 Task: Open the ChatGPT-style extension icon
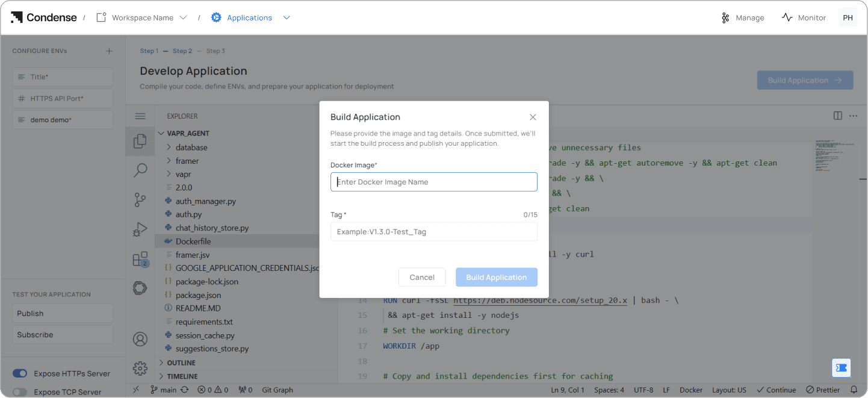(x=140, y=288)
